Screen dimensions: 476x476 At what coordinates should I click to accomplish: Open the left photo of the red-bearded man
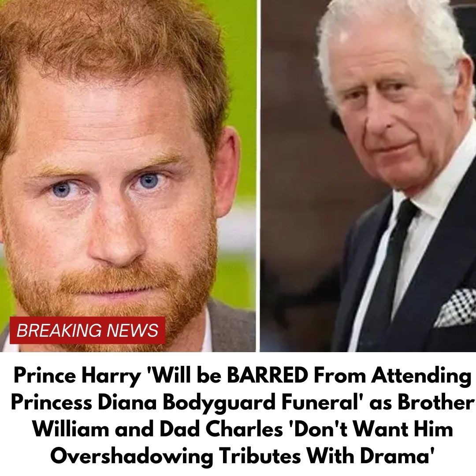[x=128, y=176]
